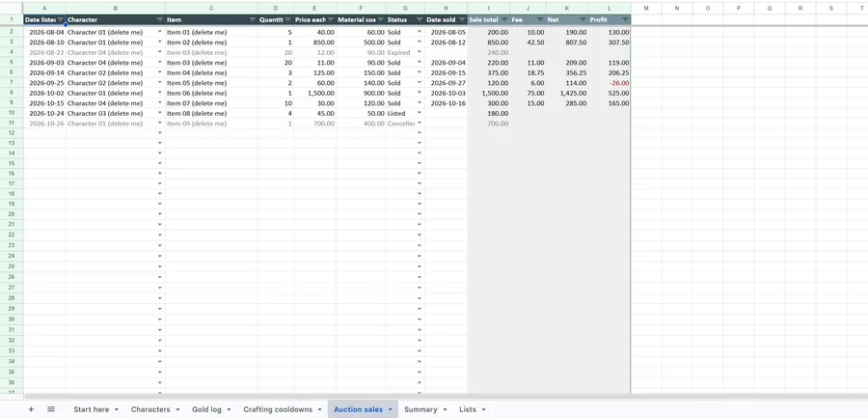Open filter icon on Date listed header

[61, 19]
